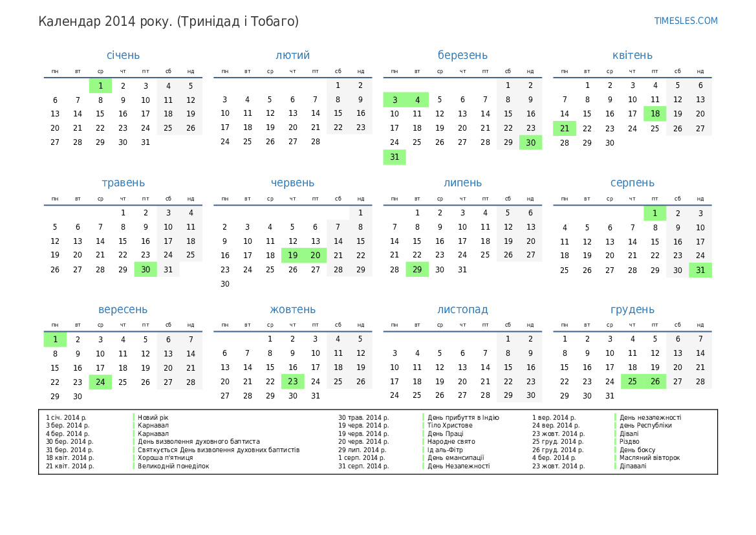The width and height of the screenshot is (756, 535).
Task: Click legend date '1 вер. 2014 р.'
Action: point(554,417)
